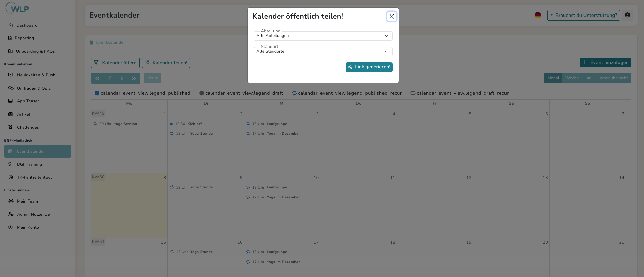This screenshot has width=644, height=277.
Task: Click the Reporting document icon
Action: [10, 38]
